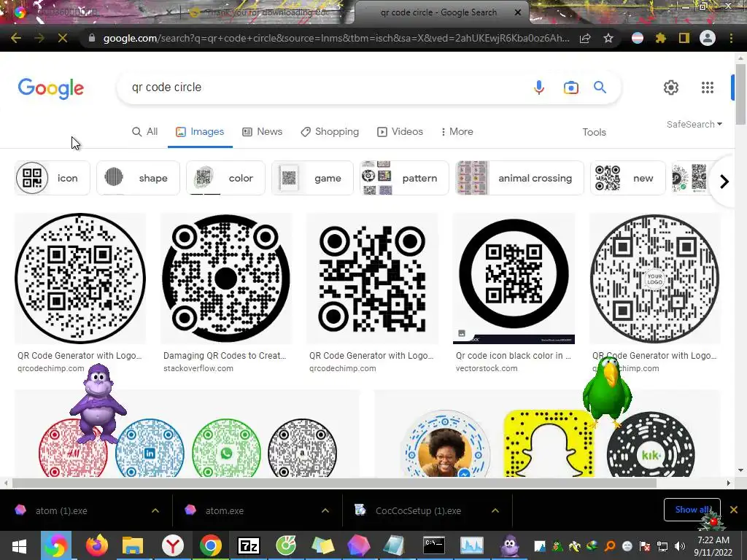
Task: Click in the qr code circle search box
Action: (x=324, y=87)
